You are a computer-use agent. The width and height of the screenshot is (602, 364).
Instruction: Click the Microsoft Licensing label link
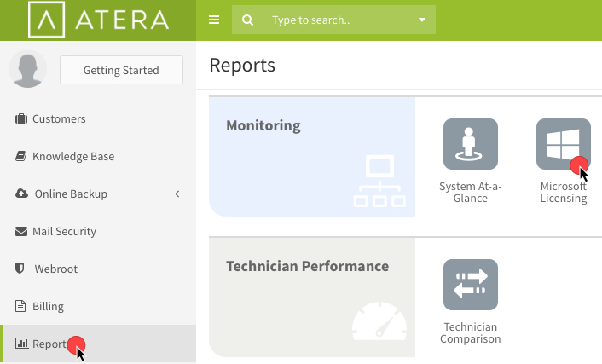click(x=564, y=192)
